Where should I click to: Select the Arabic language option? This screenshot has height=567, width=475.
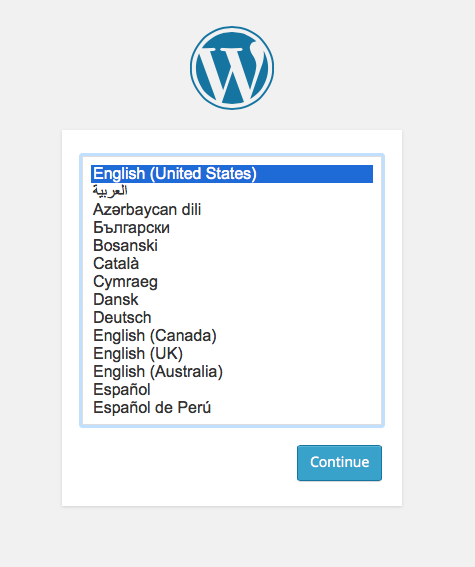(232, 191)
